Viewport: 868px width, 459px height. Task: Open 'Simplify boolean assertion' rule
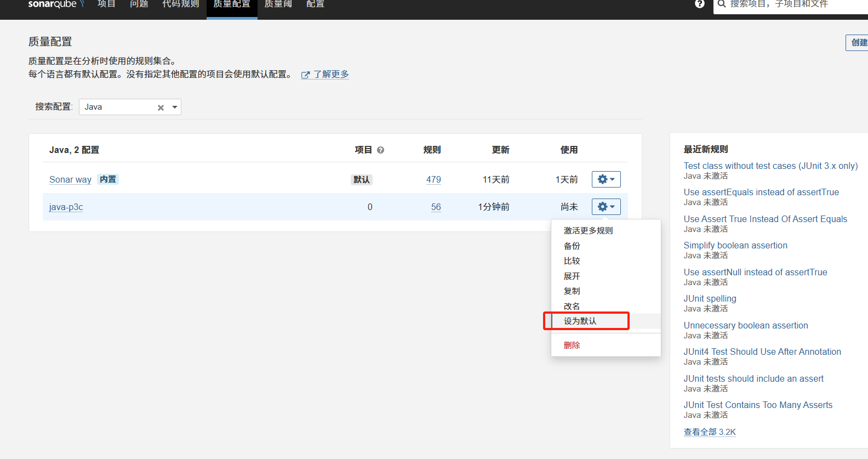point(735,245)
